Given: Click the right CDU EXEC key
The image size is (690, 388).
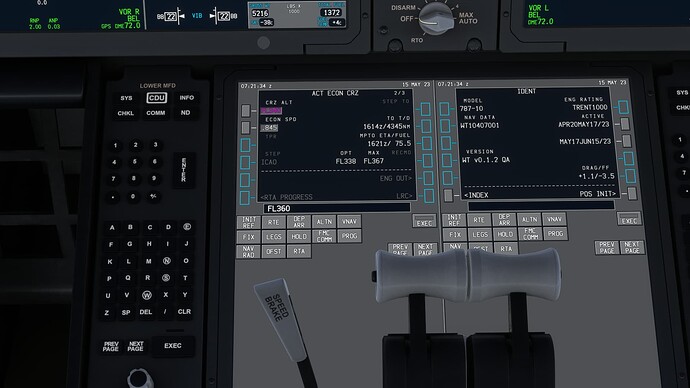Looking at the screenshot, I should click(629, 219).
